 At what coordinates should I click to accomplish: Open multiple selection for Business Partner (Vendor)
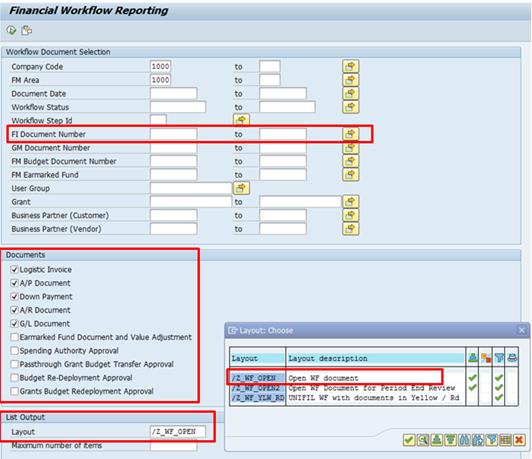click(350, 229)
